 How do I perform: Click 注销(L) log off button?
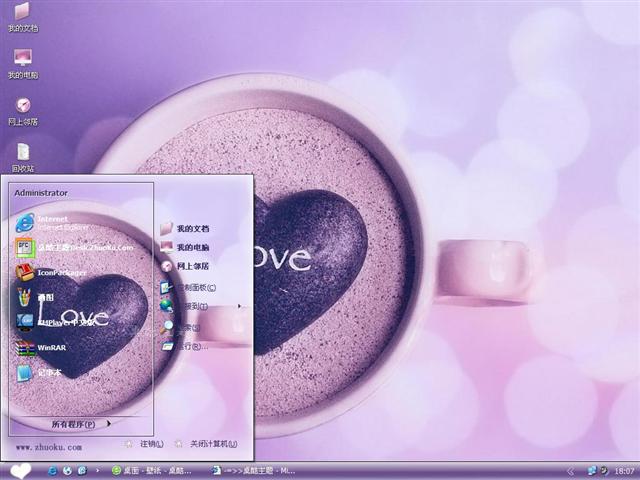click(x=144, y=444)
